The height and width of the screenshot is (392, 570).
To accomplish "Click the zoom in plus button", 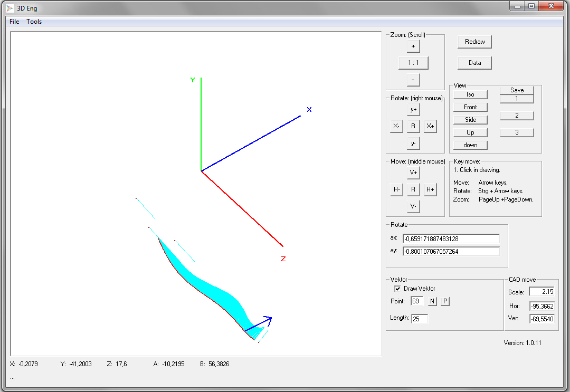I will click(413, 46).
